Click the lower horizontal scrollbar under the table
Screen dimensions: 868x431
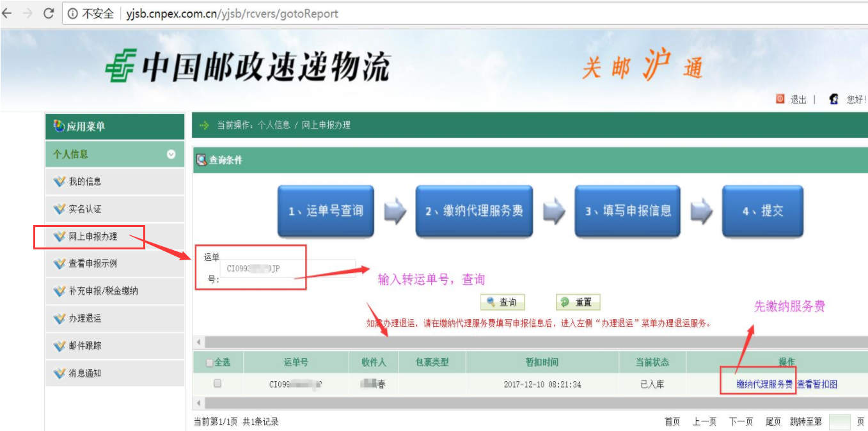pos(530,403)
